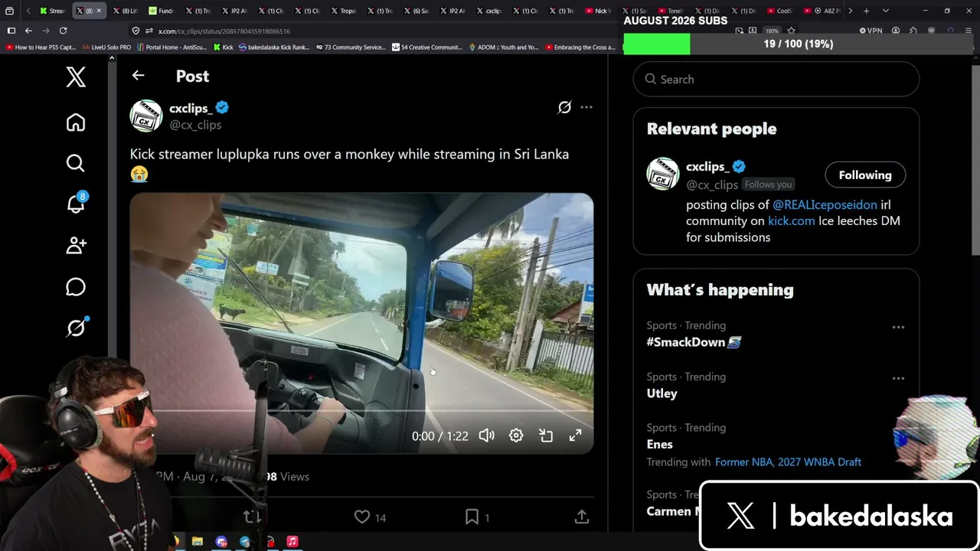Switch to the Tropal tab

click(345, 11)
